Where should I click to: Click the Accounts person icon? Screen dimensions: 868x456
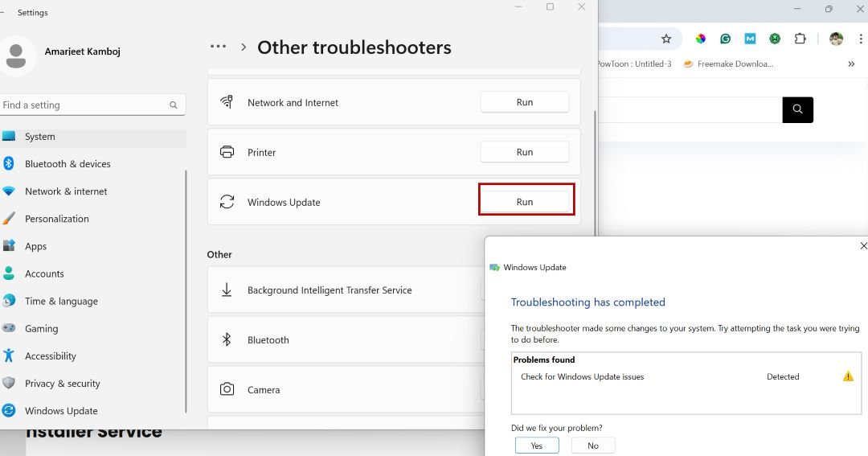[8, 273]
